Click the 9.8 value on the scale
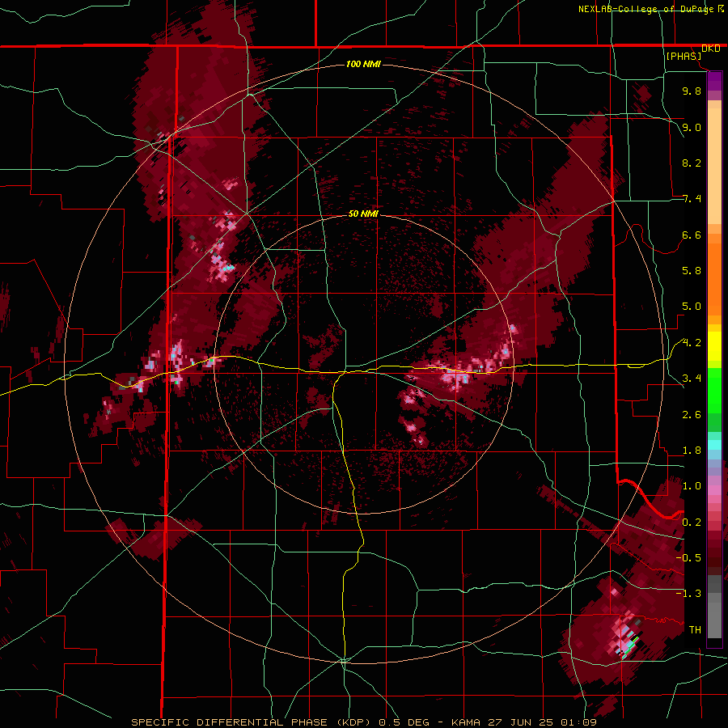728x728 pixels. click(692, 91)
